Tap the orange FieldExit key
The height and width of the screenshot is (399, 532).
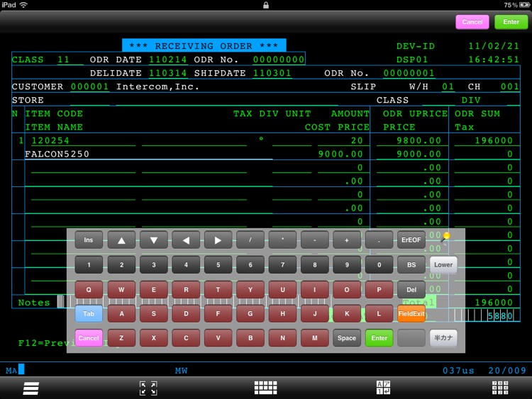click(411, 313)
